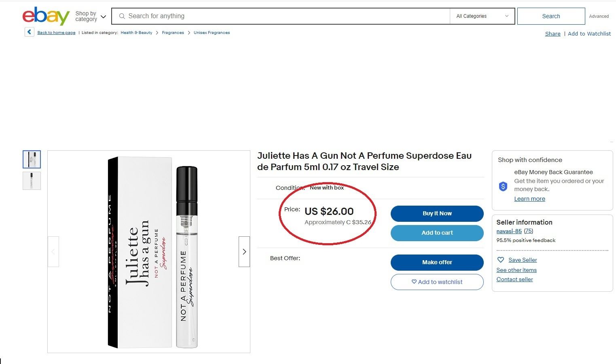This screenshot has height=364, width=616.
Task: Open the Advanced search link
Action: [599, 16]
